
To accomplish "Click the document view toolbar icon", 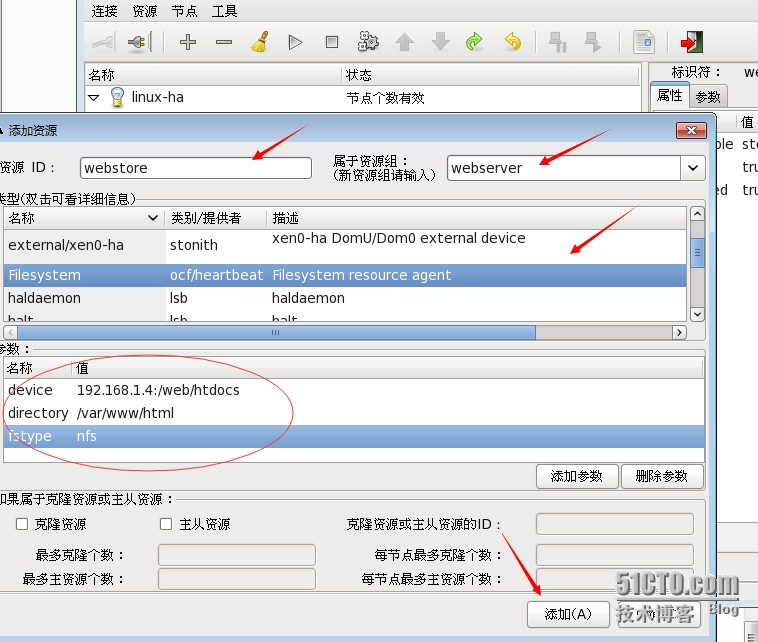I will coord(644,42).
